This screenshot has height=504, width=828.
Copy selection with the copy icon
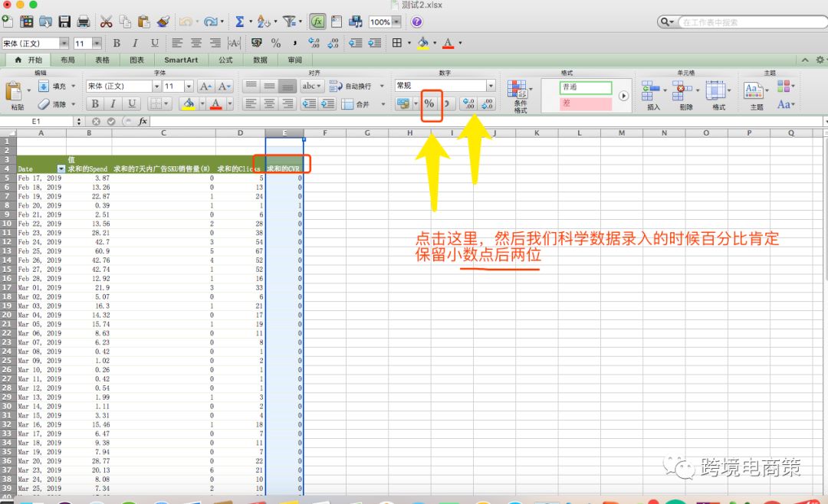(x=125, y=21)
